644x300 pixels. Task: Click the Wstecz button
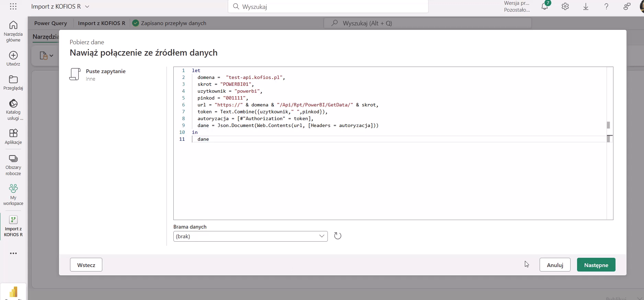pyautogui.click(x=86, y=265)
